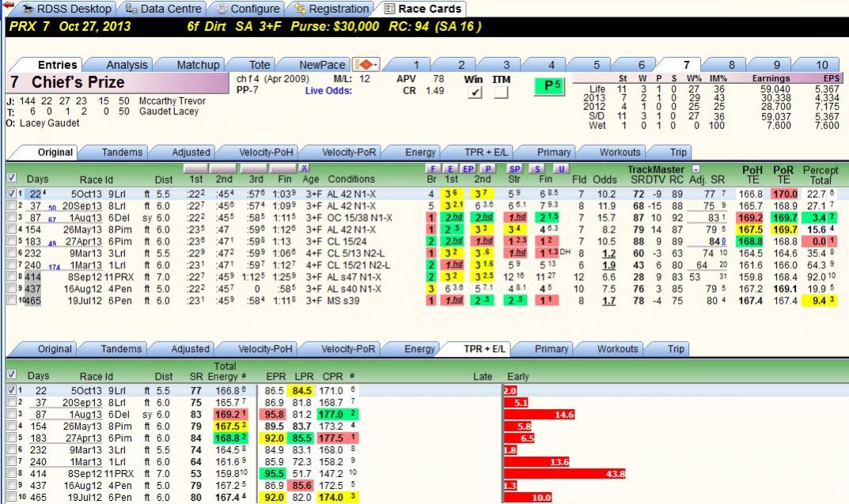
Task: Click the Registration arrows icon
Action: point(301,9)
